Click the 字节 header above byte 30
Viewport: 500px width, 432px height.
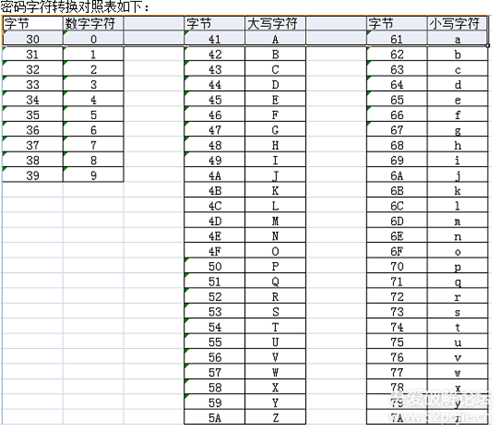tap(33, 24)
